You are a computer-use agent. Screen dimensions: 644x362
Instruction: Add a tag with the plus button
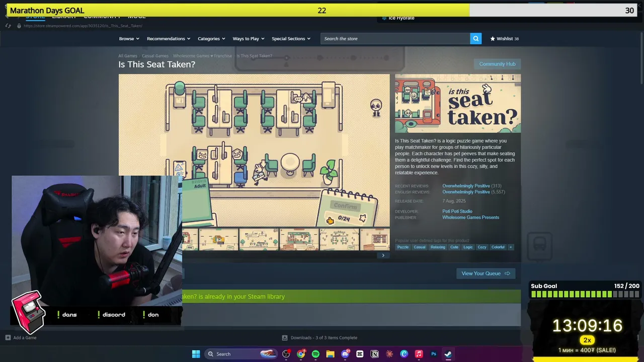[510, 247]
